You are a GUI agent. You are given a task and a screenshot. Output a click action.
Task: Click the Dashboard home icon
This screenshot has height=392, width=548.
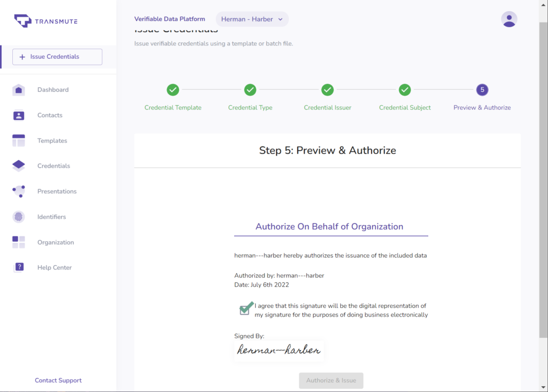pyautogui.click(x=19, y=90)
